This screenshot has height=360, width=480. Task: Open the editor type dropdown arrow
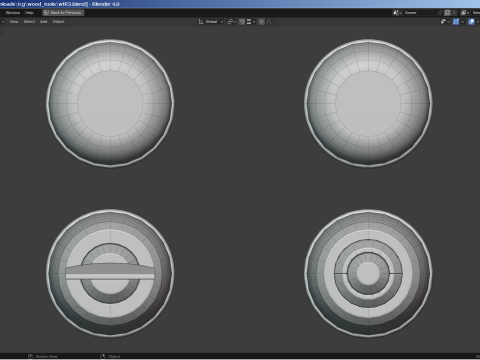click(3, 22)
